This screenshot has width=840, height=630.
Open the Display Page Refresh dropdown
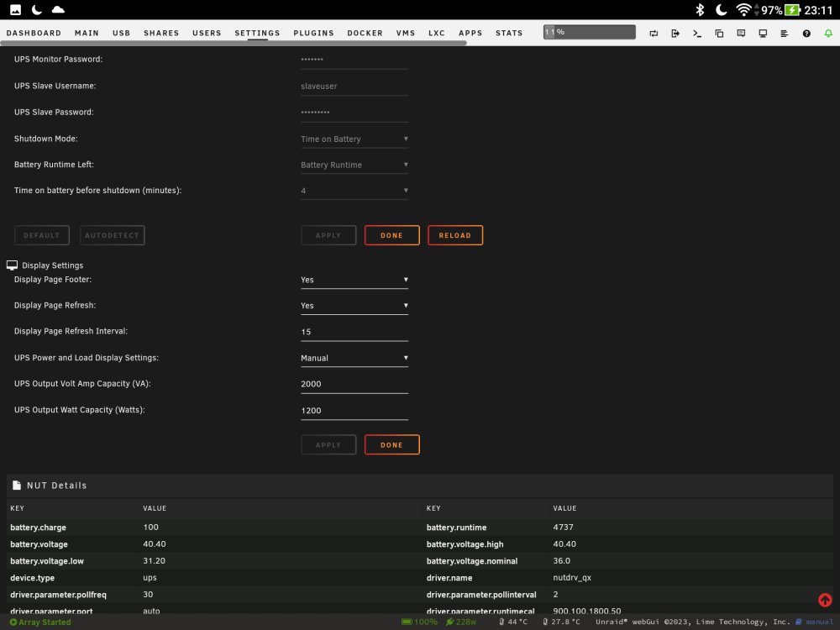[354, 306]
